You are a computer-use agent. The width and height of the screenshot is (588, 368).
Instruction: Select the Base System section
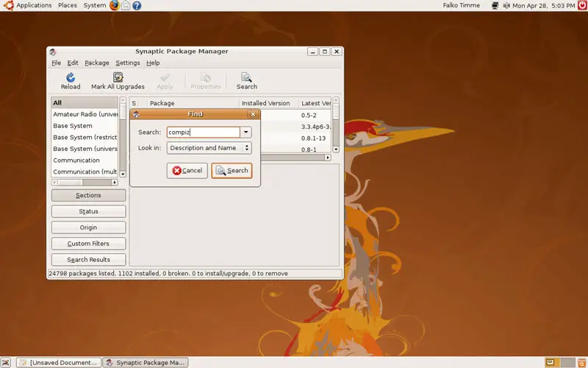[85, 126]
